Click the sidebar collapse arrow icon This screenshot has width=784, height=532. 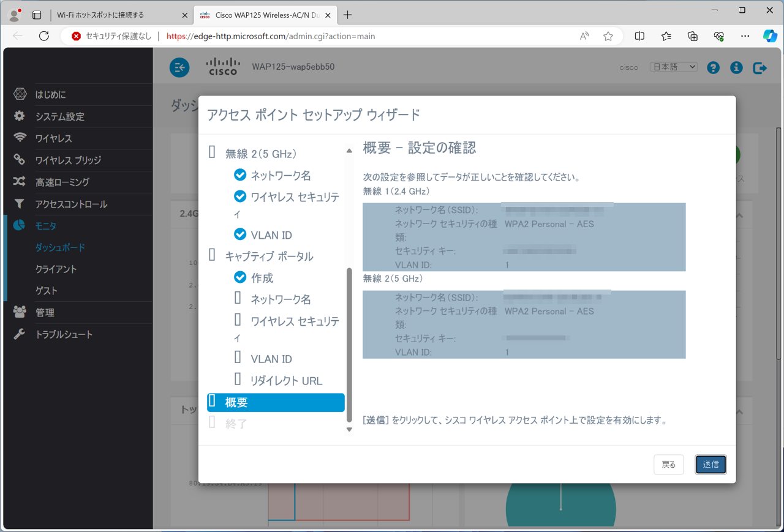(x=179, y=67)
